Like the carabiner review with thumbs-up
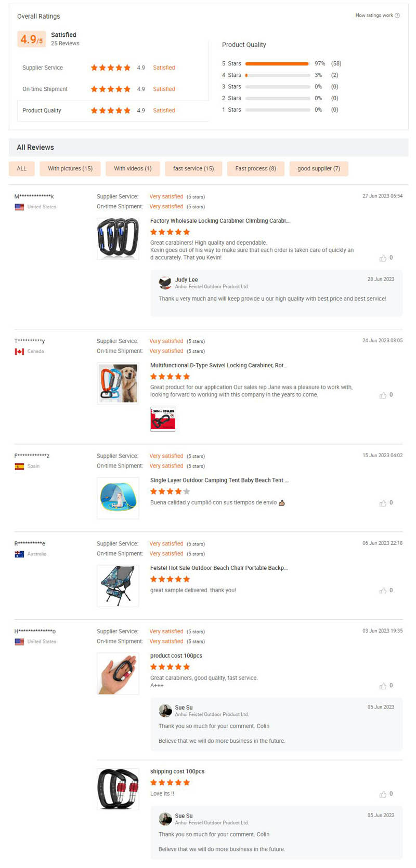The width and height of the screenshot is (416, 868). [x=383, y=258]
